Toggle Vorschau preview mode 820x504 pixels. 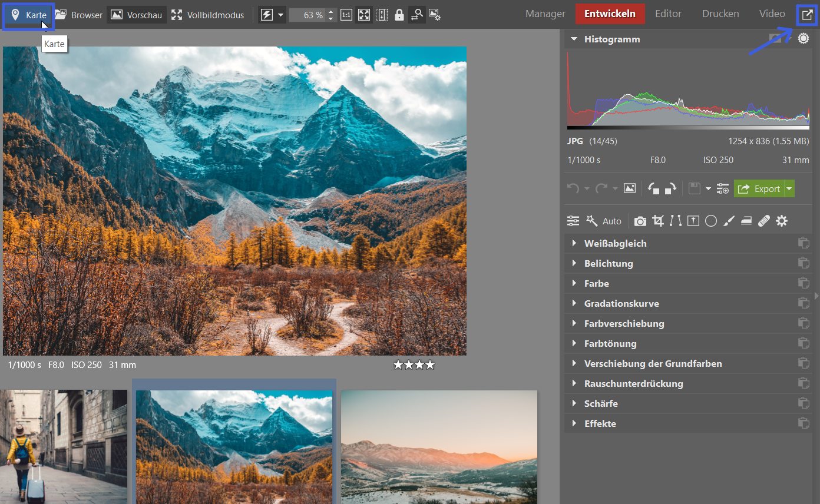pyautogui.click(x=137, y=15)
